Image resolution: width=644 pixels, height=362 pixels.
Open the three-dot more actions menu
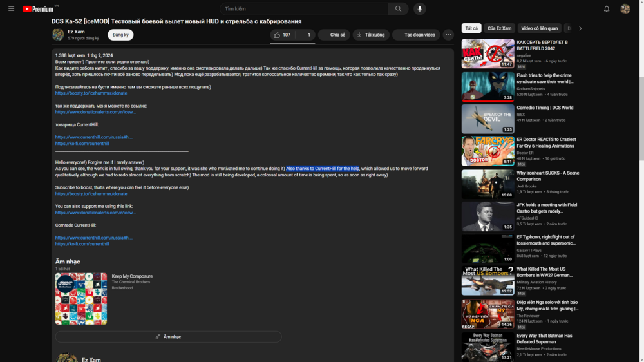pos(448,35)
